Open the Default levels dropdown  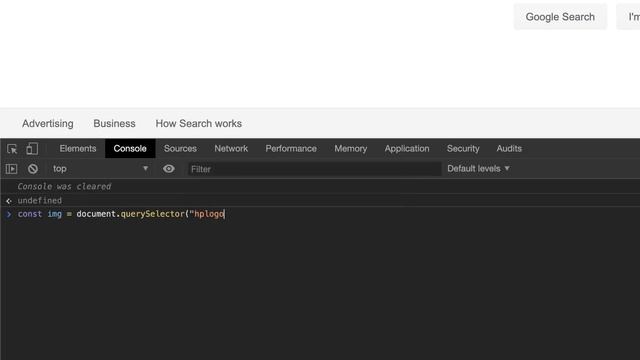(478, 169)
